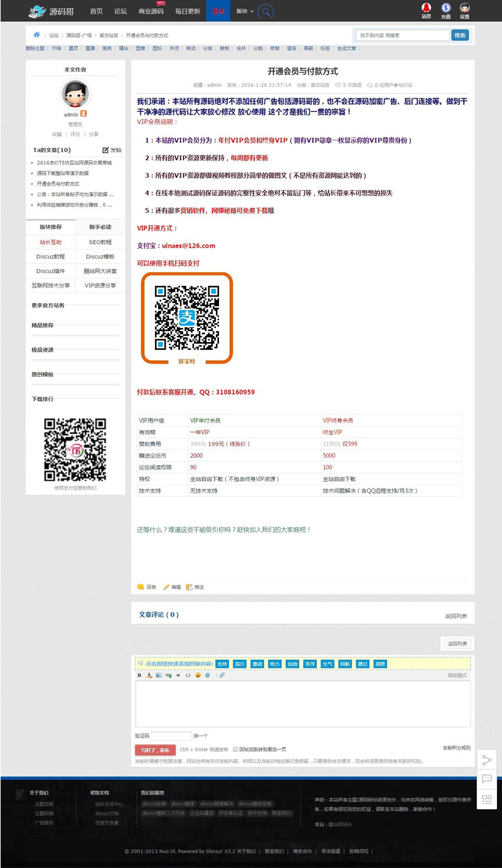Click 换一个 to refresh captcha
The width and height of the screenshot is (502, 868).
[x=201, y=736]
